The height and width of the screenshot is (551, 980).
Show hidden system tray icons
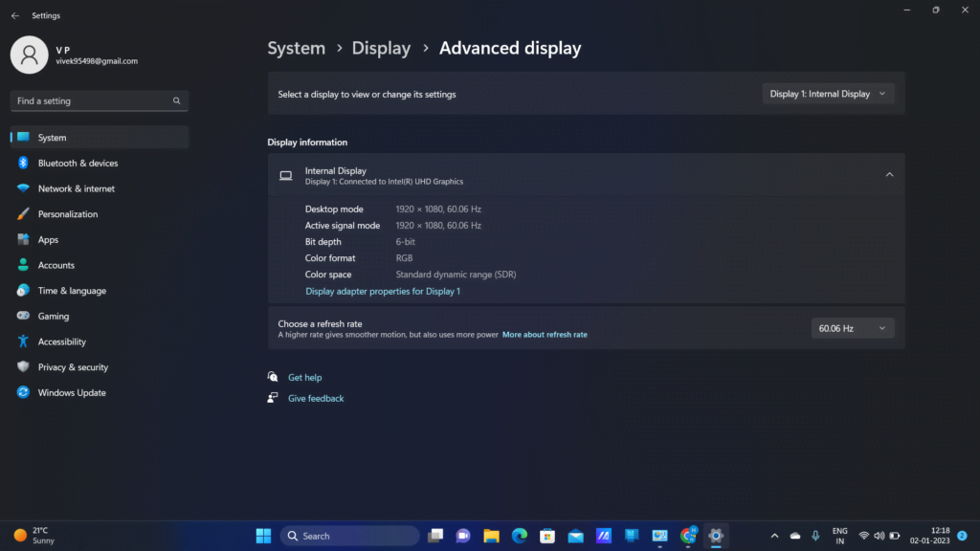tap(774, 536)
